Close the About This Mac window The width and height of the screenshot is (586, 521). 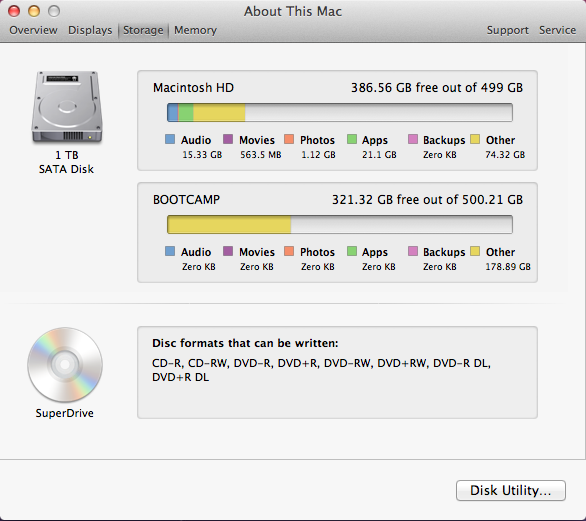coord(14,11)
